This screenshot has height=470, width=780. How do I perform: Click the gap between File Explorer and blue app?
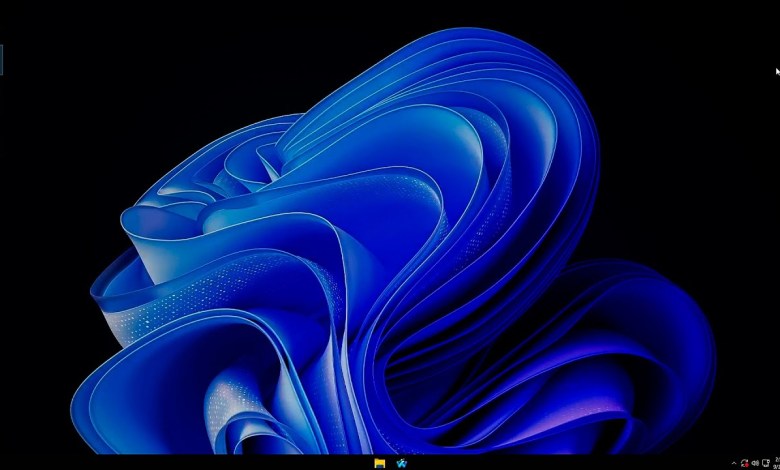pyautogui.click(x=391, y=463)
